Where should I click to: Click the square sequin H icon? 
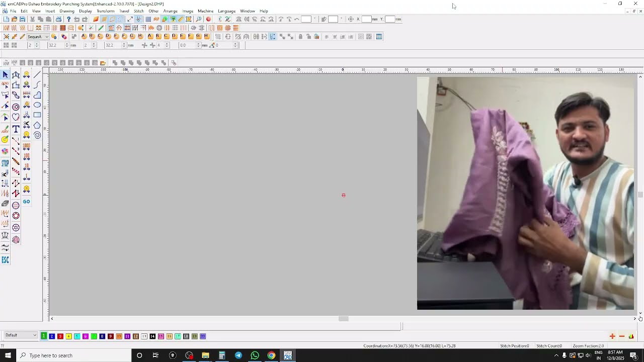[207, 36]
